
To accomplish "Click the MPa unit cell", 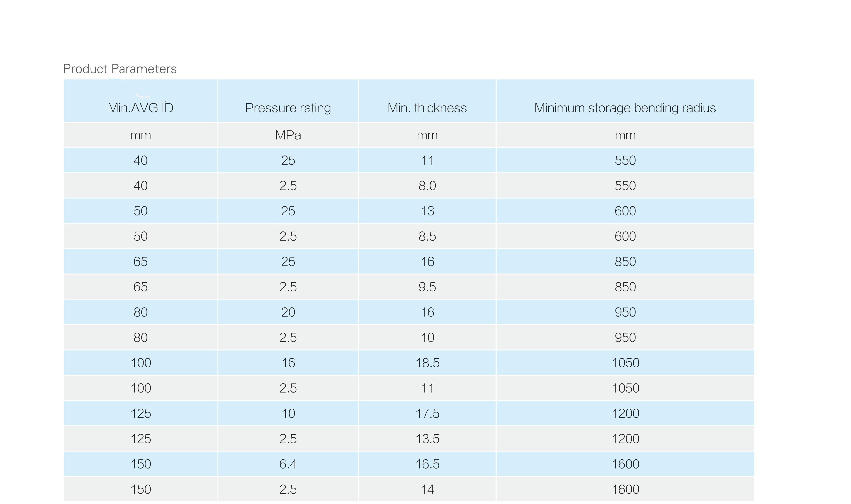I will click(x=288, y=135).
